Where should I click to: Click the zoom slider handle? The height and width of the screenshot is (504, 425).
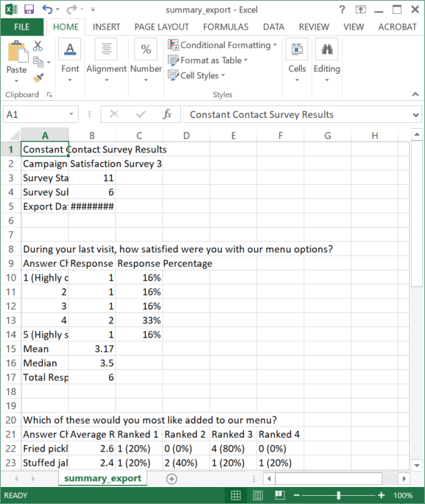click(338, 495)
